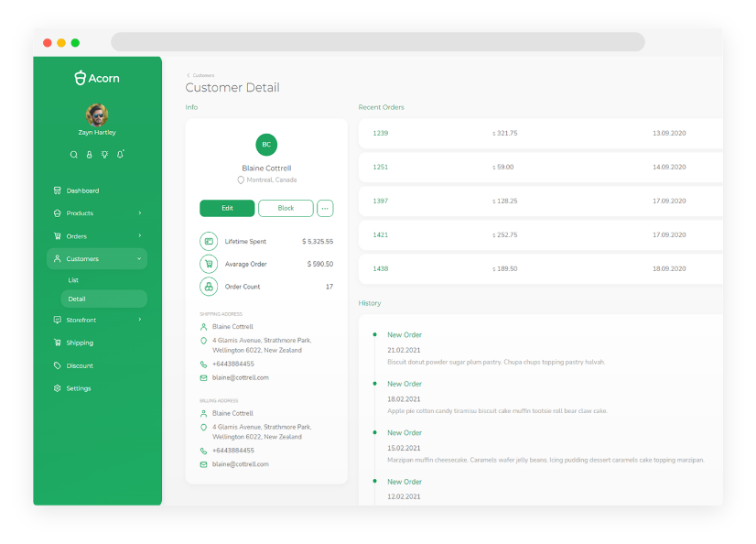Click the pin/lock icon under Zayn Hartley
Screen dimensions: 756x544
pos(89,155)
